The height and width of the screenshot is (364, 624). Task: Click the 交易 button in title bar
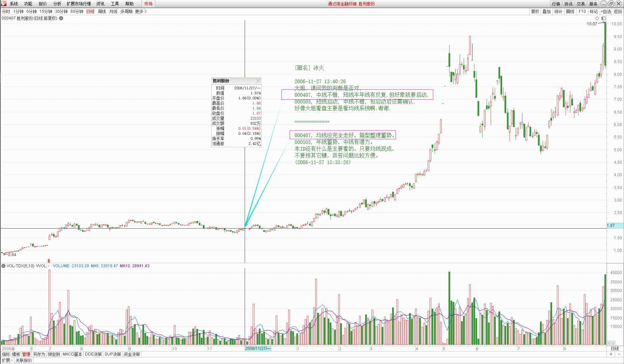(x=580, y=4)
